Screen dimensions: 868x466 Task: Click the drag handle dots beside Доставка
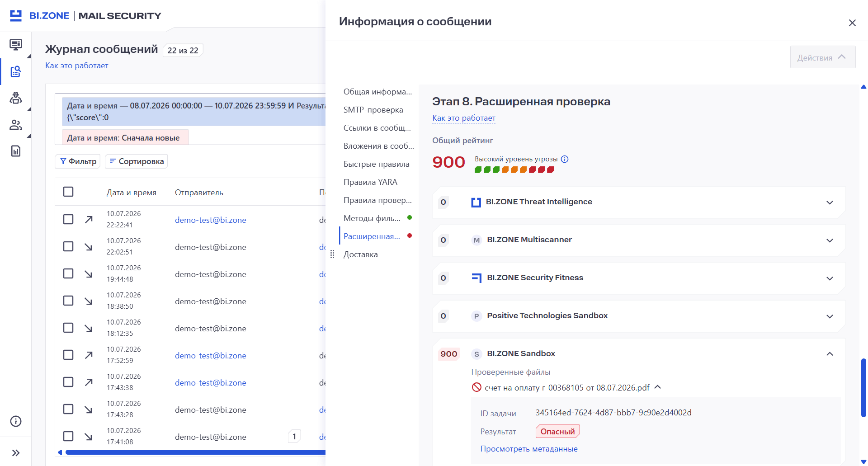[x=332, y=254]
